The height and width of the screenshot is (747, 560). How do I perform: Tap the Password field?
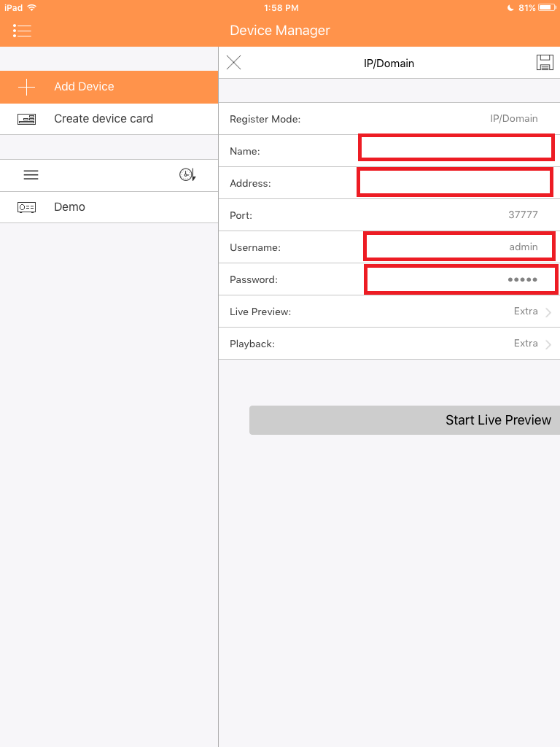461,279
